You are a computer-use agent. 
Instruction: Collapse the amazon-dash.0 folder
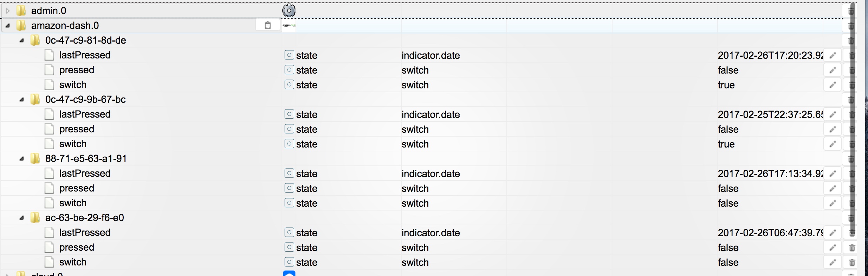[x=8, y=26]
